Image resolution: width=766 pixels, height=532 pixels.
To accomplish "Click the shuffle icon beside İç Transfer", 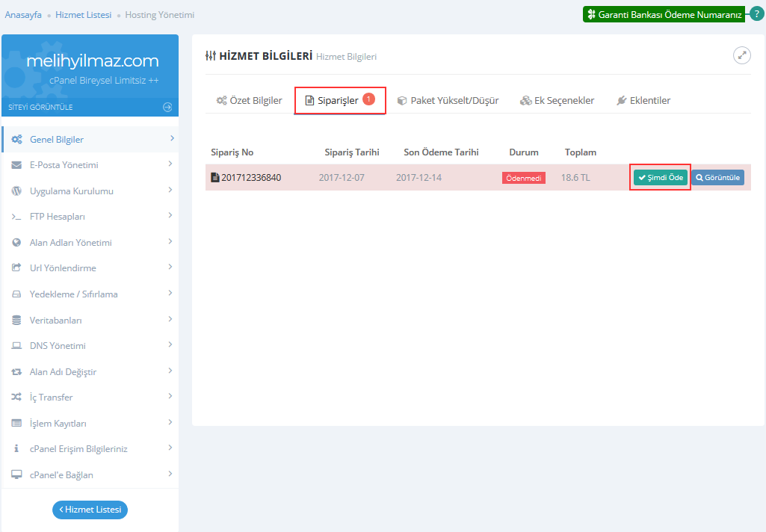I will click(x=16, y=398).
